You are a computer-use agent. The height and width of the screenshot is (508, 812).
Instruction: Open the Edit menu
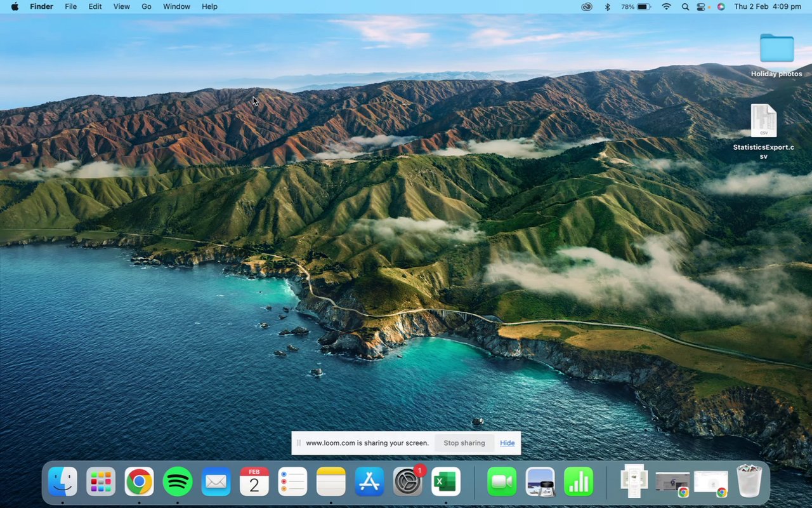pos(95,6)
